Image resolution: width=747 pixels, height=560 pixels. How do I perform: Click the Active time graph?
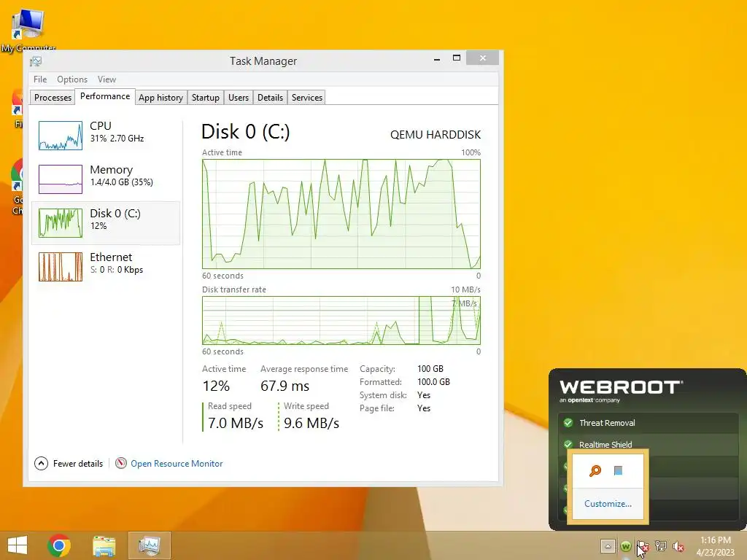(341, 214)
